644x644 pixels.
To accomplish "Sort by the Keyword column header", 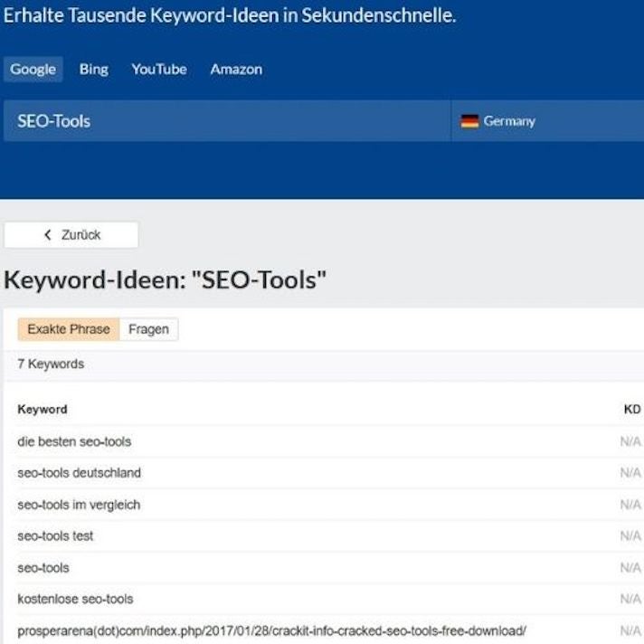I will point(43,410).
